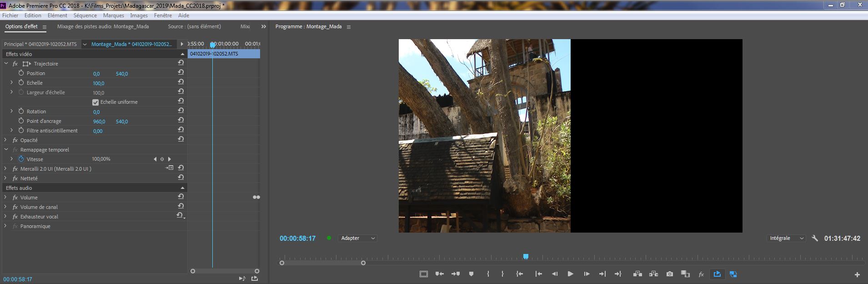
Task: Uncheck the Echelle uniforme checkbox
Action: (x=95, y=102)
